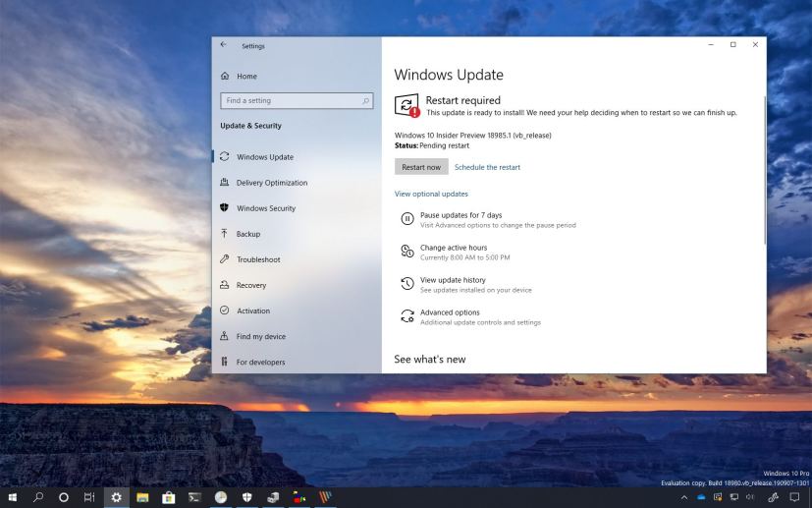Click the Update & Security section heading
This screenshot has width=812, height=508.
(x=250, y=126)
